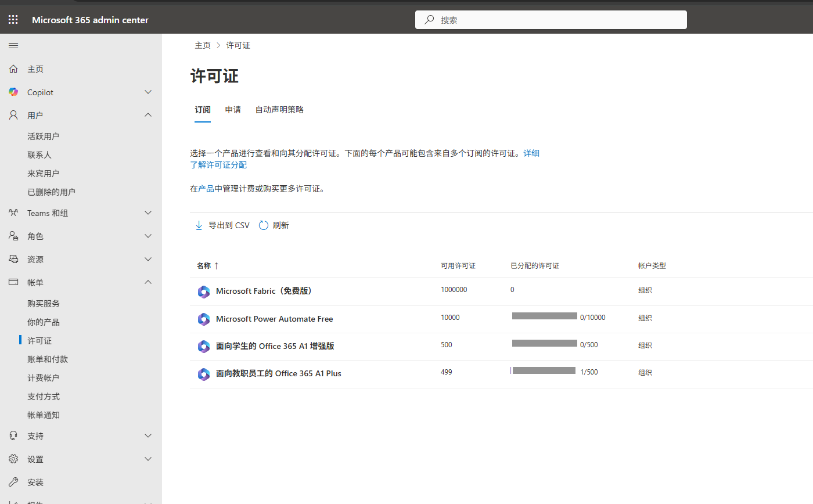Open 活跃用户 in the sidebar
The width and height of the screenshot is (813, 504).
(x=43, y=136)
